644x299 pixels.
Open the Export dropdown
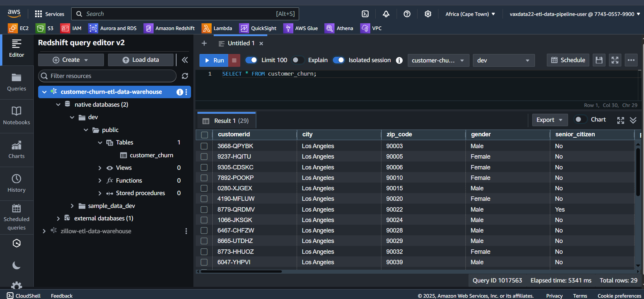click(x=550, y=120)
